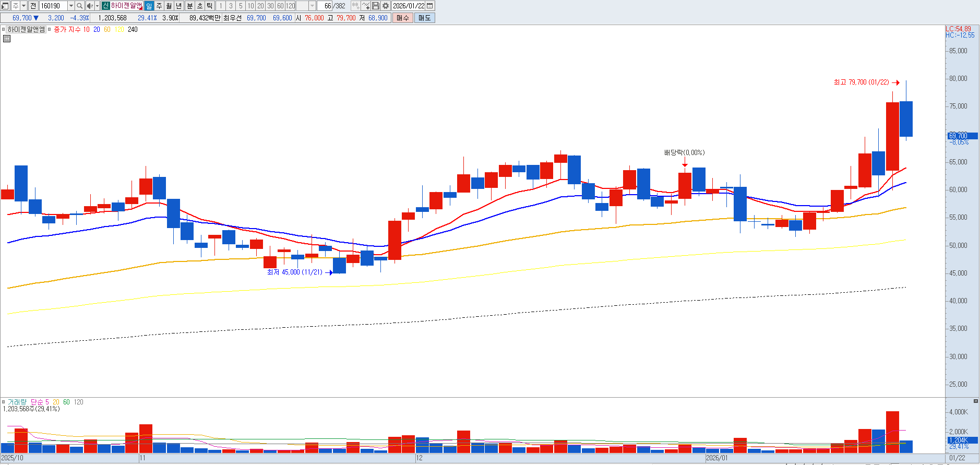The width and height of the screenshot is (980, 465).
Task: Click the stock search magnifier icon
Action: click(x=79, y=6)
